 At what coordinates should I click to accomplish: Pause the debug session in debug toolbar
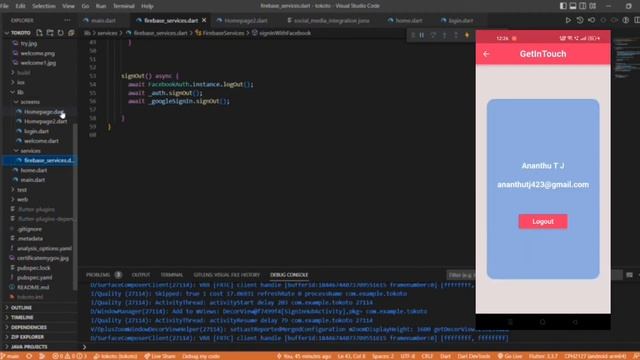(422, 36)
